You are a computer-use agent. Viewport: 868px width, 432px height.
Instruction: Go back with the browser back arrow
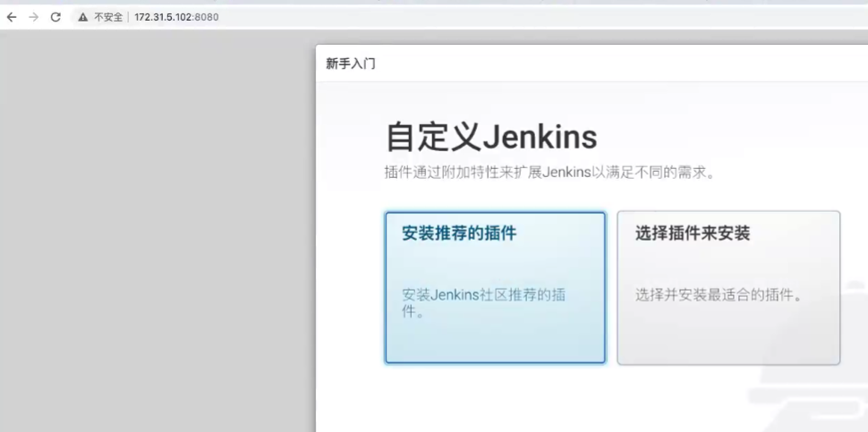click(12, 17)
